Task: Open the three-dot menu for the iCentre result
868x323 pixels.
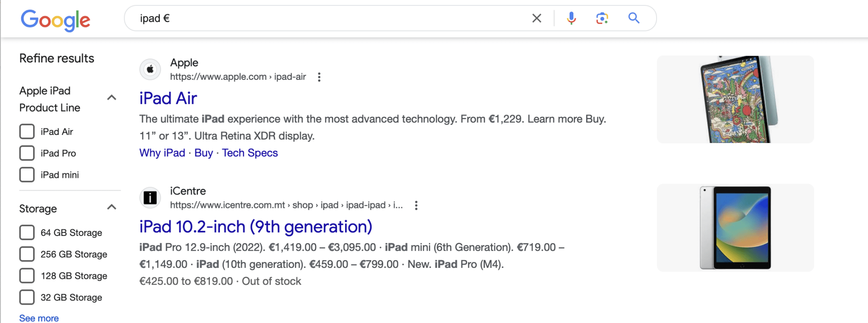Action: (416, 205)
